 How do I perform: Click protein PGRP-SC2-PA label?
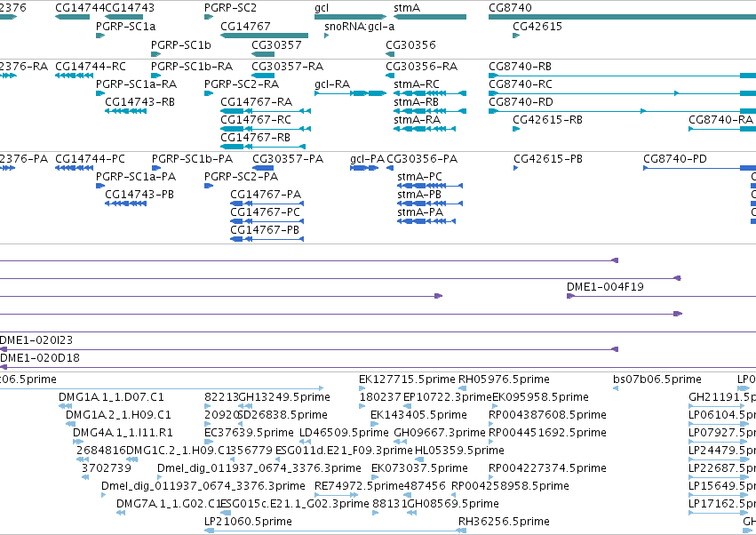[x=241, y=177]
